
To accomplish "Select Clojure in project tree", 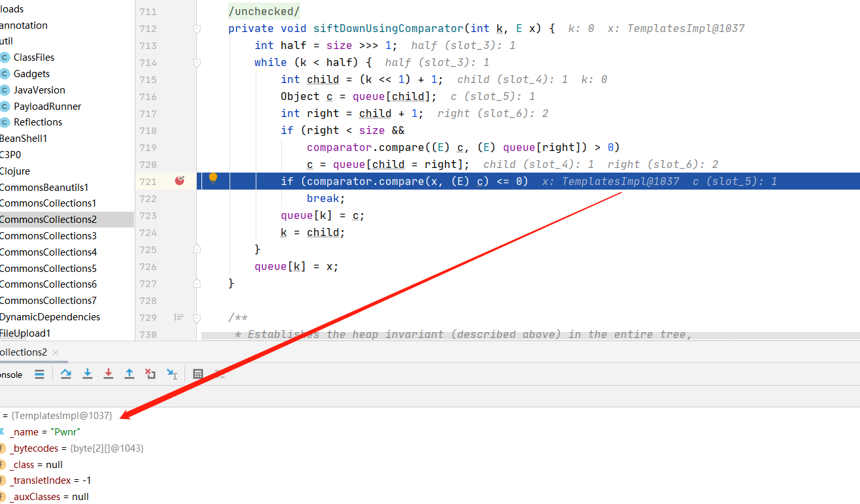I will pos(15,171).
